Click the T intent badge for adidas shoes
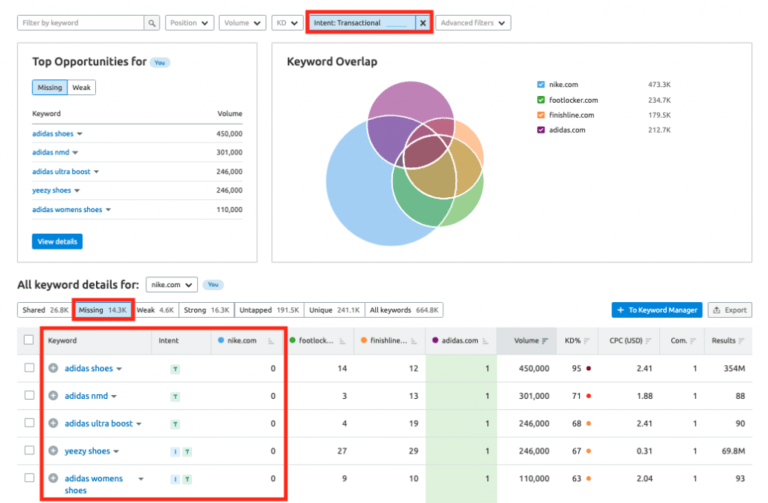The width and height of the screenshot is (768, 503). [x=175, y=369]
